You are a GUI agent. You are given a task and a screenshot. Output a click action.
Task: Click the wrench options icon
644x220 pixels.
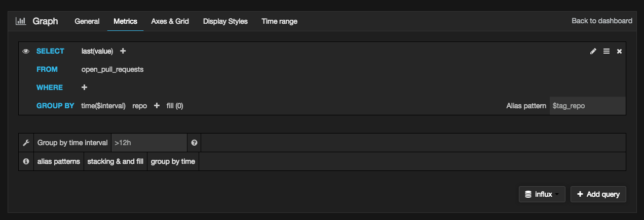26,143
